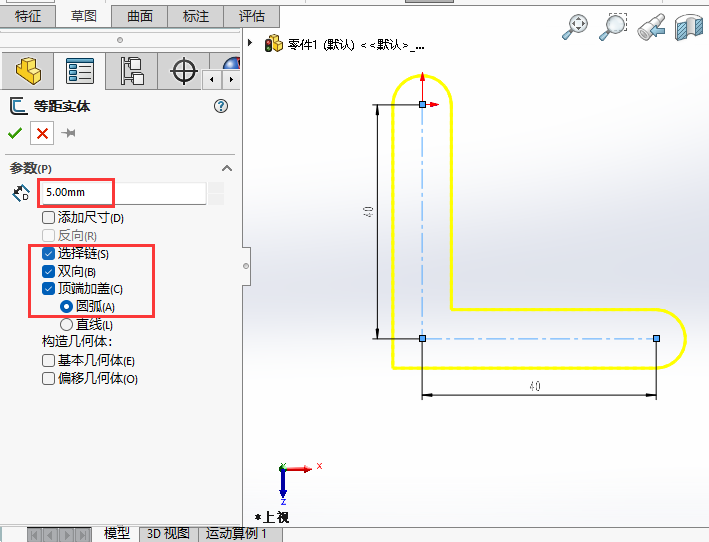Collapse the Parameters section
The height and width of the screenshot is (542, 709).
point(227,168)
